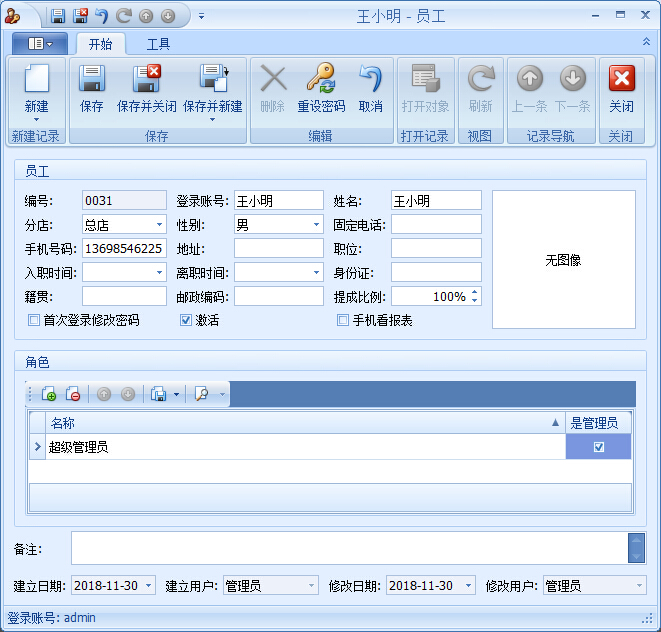Toggle the 手机看报表 checkbox
Viewport: 661px width, 632px height.
click(343, 321)
